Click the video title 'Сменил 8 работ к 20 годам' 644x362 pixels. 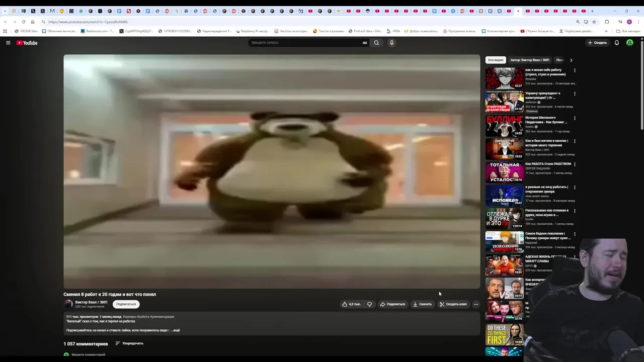click(x=110, y=295)
